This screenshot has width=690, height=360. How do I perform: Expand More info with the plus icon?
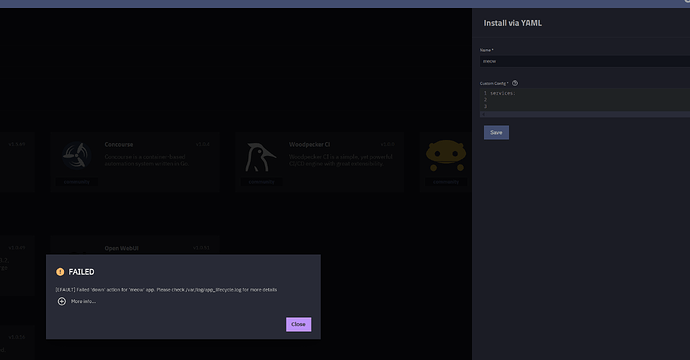(62, 301)
